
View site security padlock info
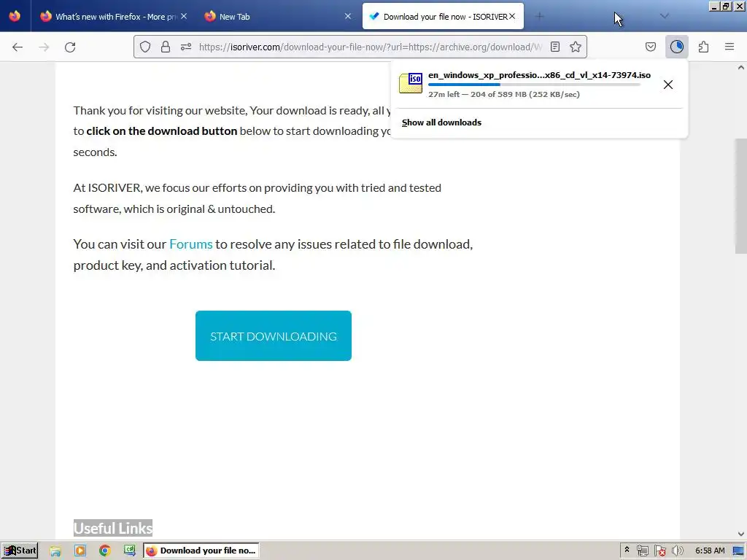tap(166, 47)
